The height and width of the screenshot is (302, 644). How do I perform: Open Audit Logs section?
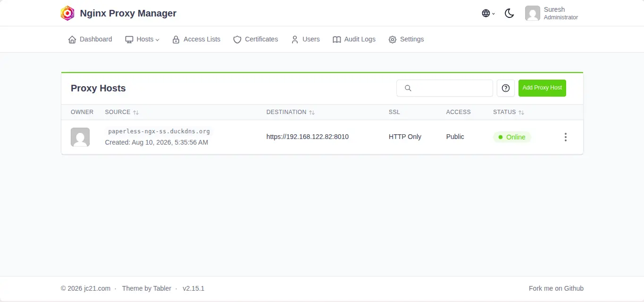(354, 40)
